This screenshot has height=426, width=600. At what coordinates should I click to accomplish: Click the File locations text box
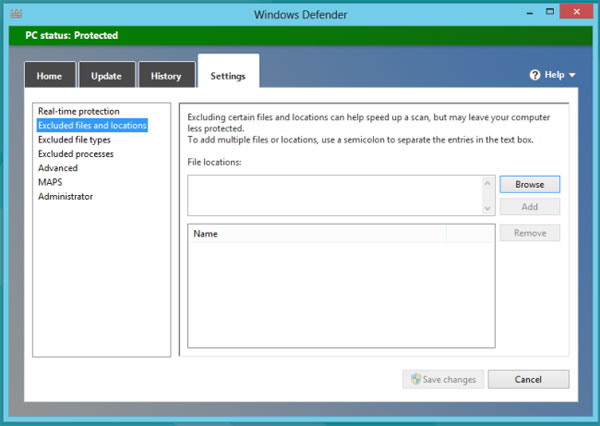pyautogui.click(x=333, y=195)
